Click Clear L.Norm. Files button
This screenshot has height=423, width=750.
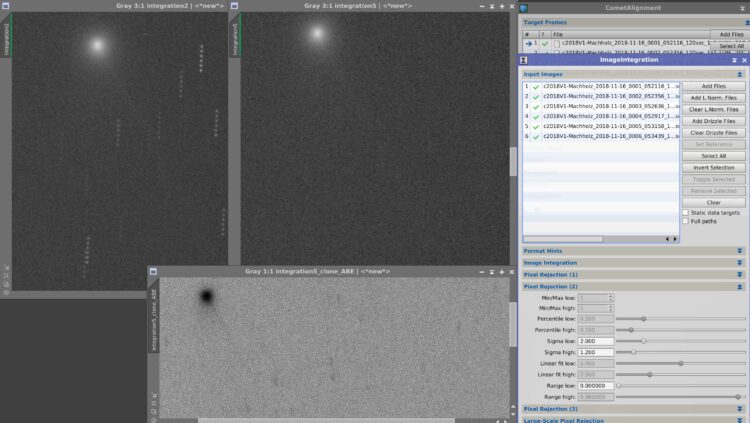[714, 110]
